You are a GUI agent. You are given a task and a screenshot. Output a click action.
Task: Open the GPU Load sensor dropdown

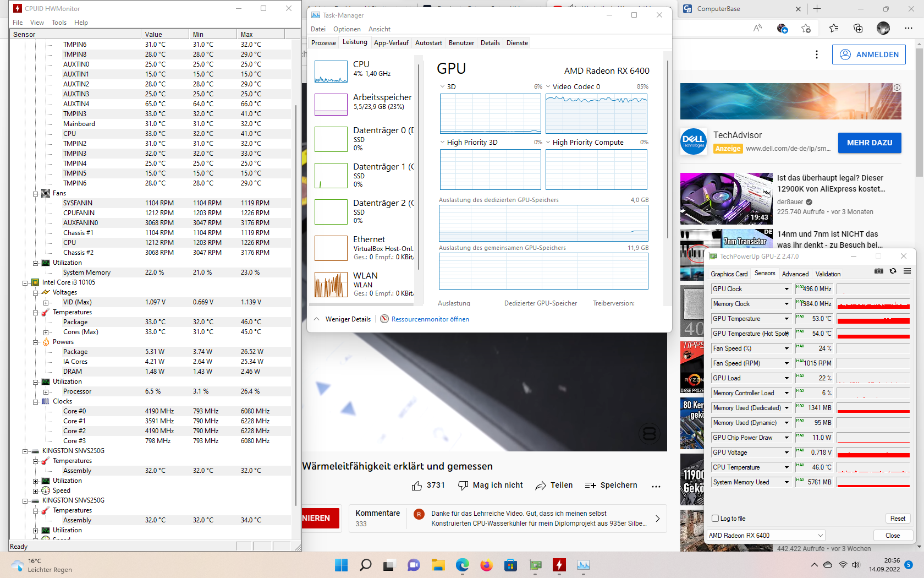(x=787, y=378)
